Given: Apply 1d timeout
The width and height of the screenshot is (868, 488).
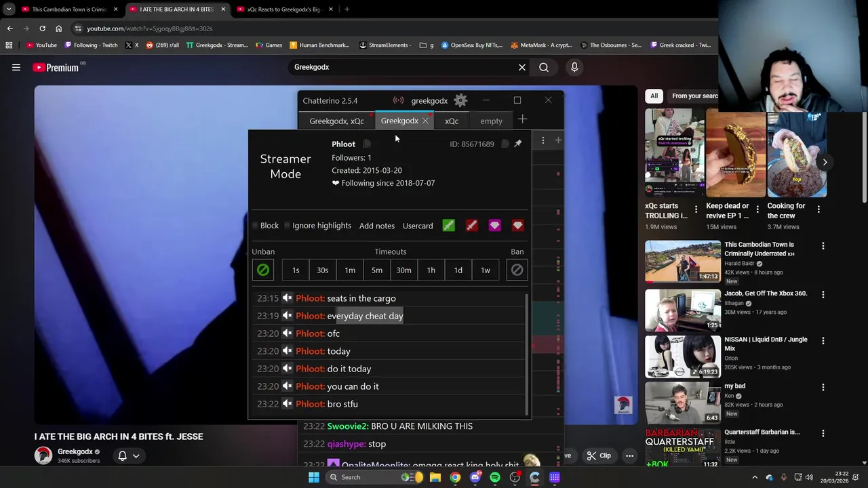Looking at the screenshot, I should [458, 270].
